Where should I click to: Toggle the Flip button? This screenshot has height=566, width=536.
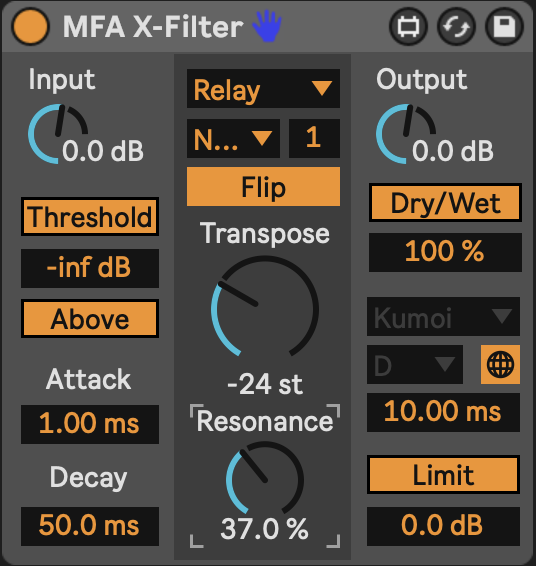(x=263, y=186)
